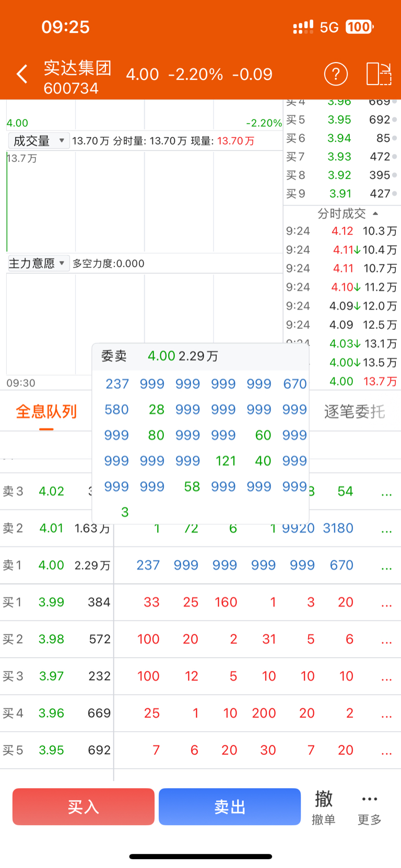Tap the 买入 button

[x=84, y=806]
